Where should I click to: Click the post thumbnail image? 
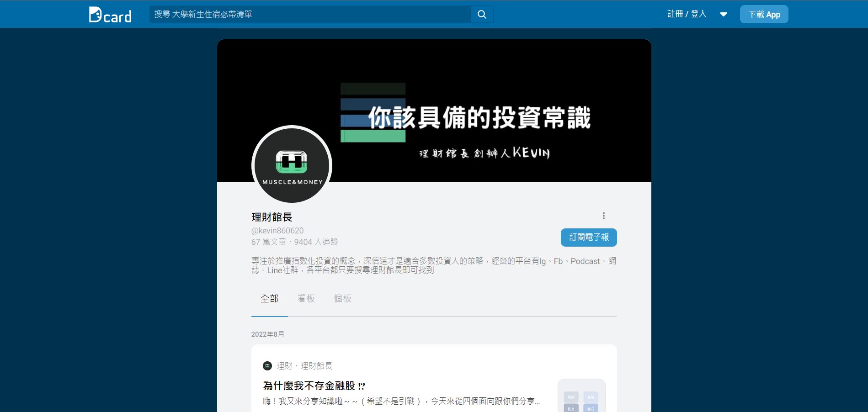coord(581,396)
